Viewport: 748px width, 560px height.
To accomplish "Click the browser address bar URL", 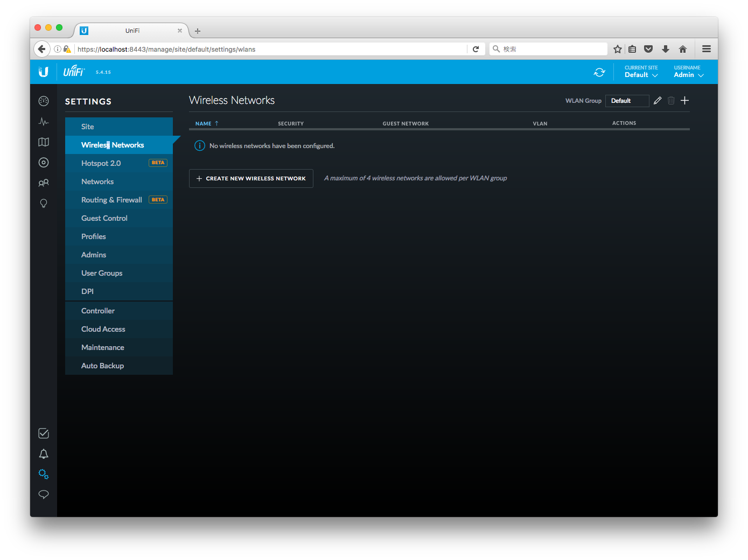I will (270, 49).
